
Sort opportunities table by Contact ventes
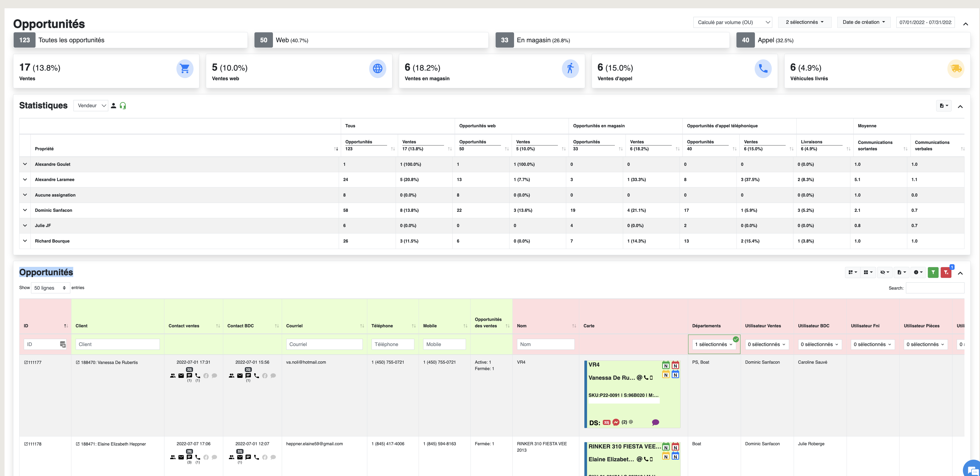click(218, 326)
